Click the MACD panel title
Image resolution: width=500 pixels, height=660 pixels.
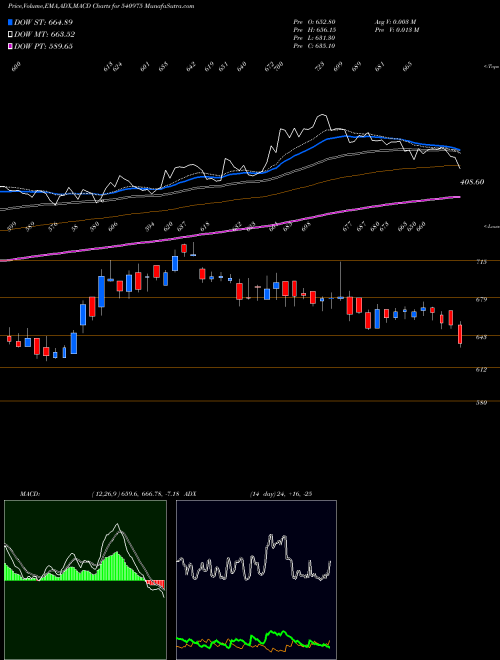(x=29, y=494)
